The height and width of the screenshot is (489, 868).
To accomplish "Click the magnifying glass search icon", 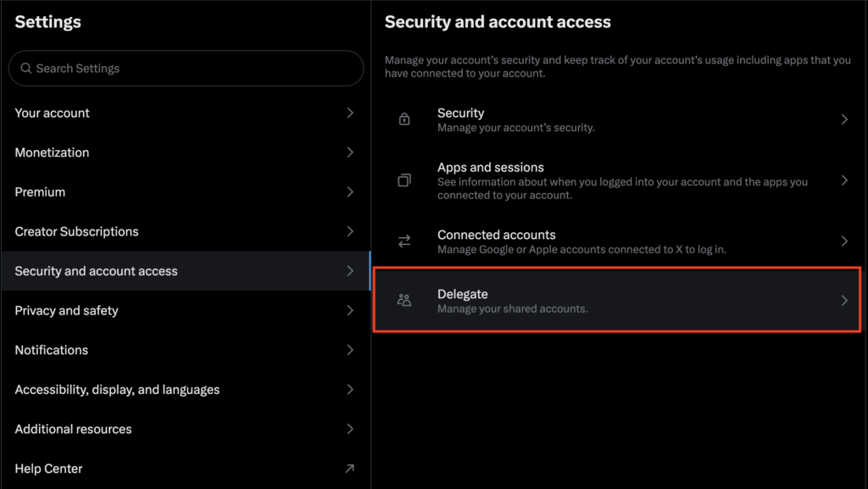I will tap(26, 69).
